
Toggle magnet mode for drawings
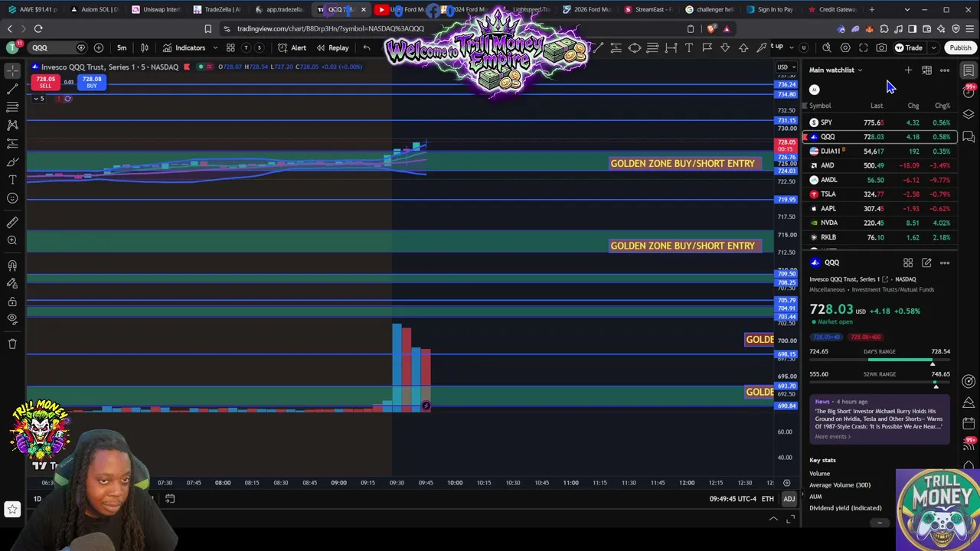12,266
